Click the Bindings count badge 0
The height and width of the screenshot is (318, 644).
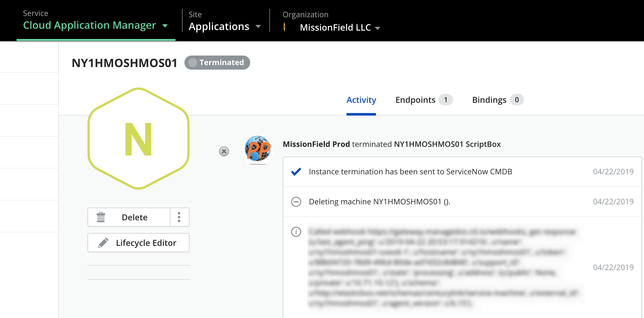[x=517, y=100]
